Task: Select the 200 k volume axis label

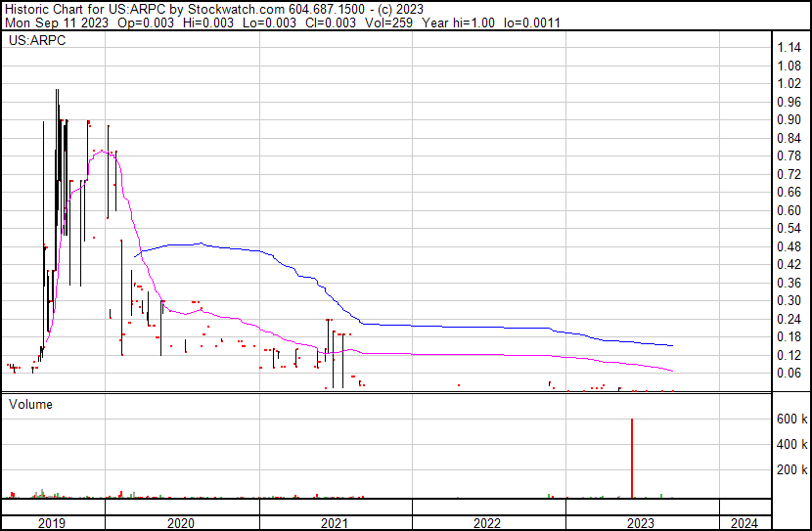Action: pyautogui.click(x=791, y=470)
